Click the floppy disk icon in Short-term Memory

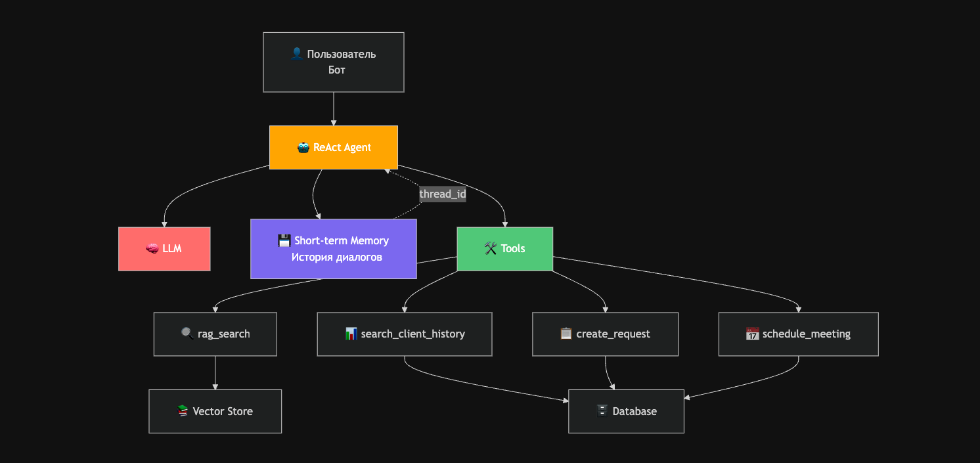[283, 240]
